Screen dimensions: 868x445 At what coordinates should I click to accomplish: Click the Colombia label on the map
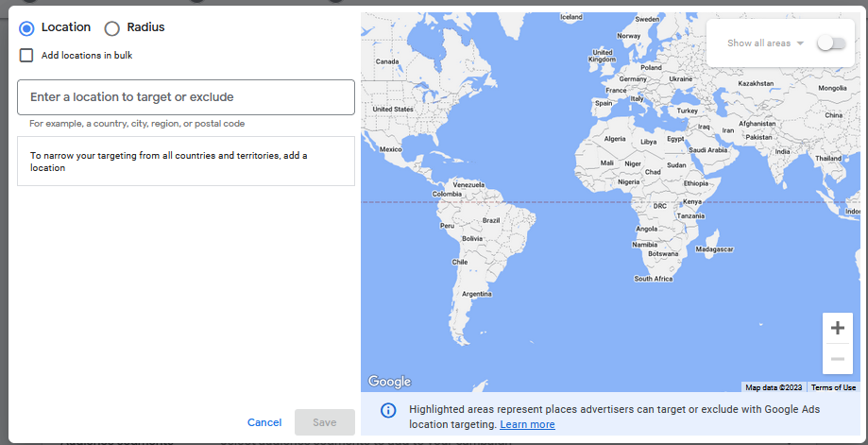[447, 195]
